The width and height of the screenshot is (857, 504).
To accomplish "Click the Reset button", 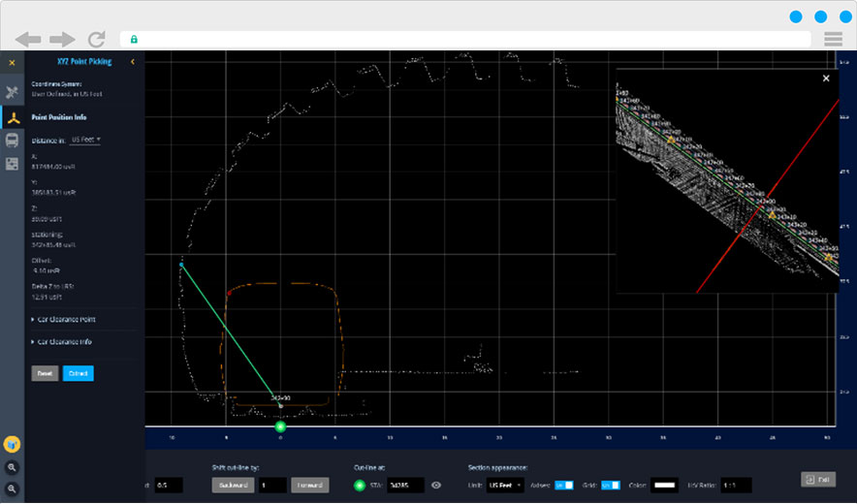I will coord(45,373).
